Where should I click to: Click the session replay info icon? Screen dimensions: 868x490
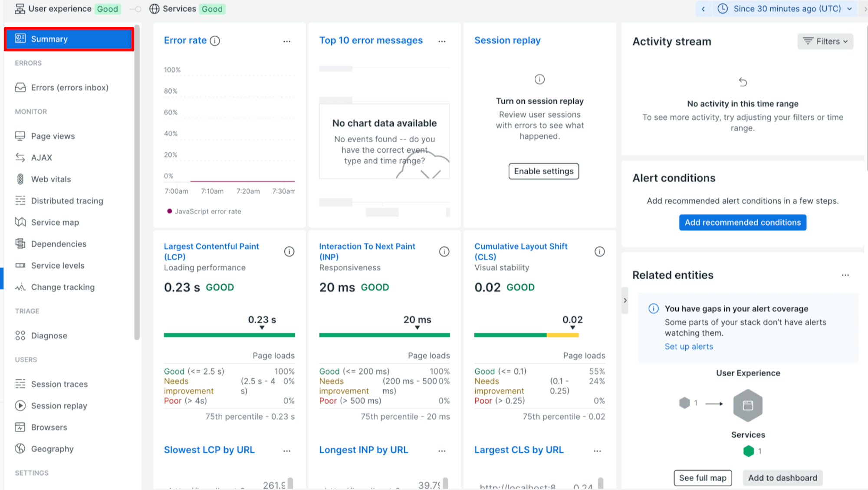539,79
